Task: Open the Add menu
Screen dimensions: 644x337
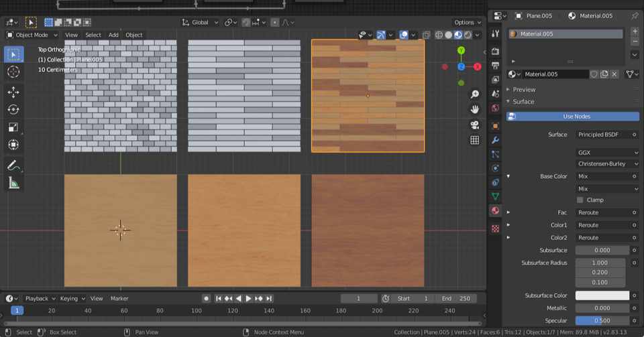Action: point(113,35)
